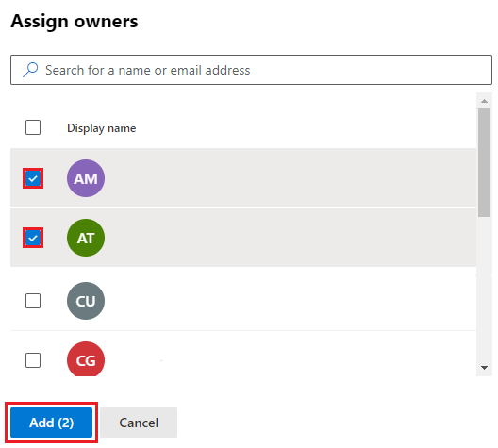498x448 pixels.
Task: Dismiss the dialog with the Cancel button
Action: click(x=139, y=423)
